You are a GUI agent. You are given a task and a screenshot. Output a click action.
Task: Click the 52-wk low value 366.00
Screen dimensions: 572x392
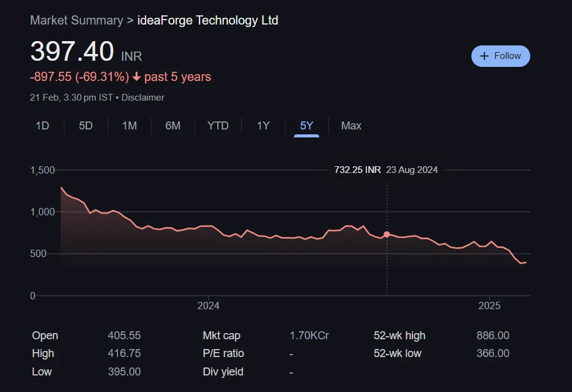point(493,353)
